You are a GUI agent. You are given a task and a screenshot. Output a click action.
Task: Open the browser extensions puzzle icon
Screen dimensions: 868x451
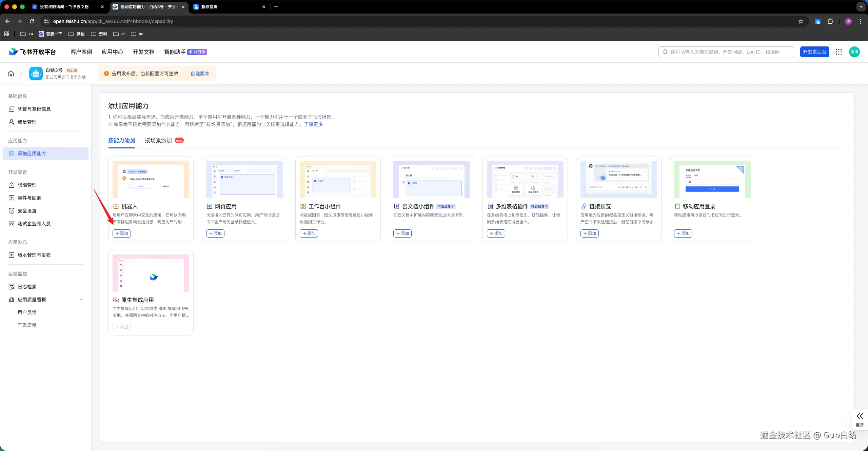(x=830, y=21)
